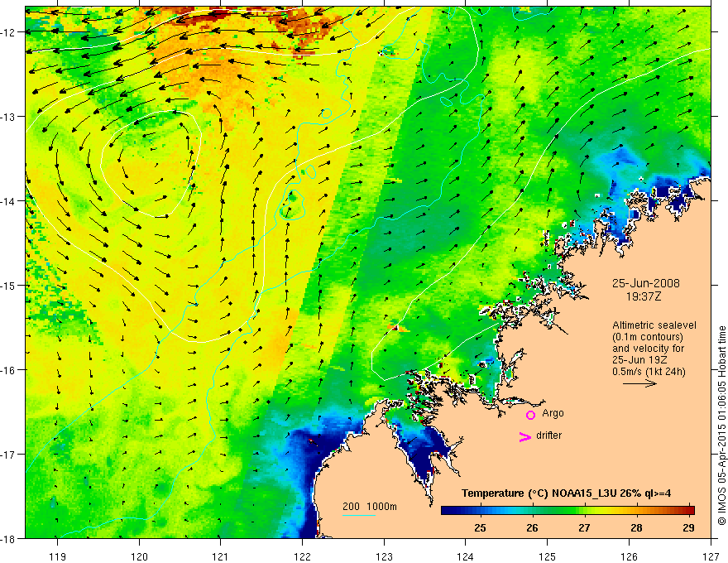The width and height of the screenshot is (728, 563).
Task: Click the IMOS copyright timestamp text
Action: tap(721, 426)
